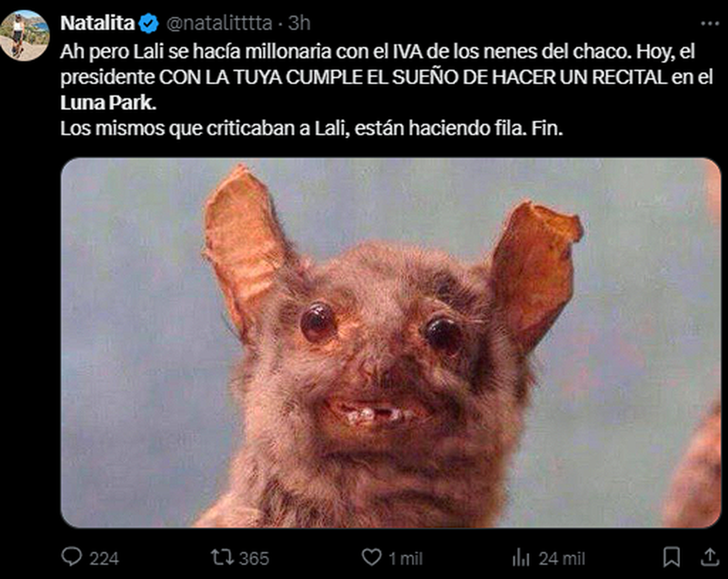Click the 1 mil likes count
The image size is (728, 579).
(404, 558)
